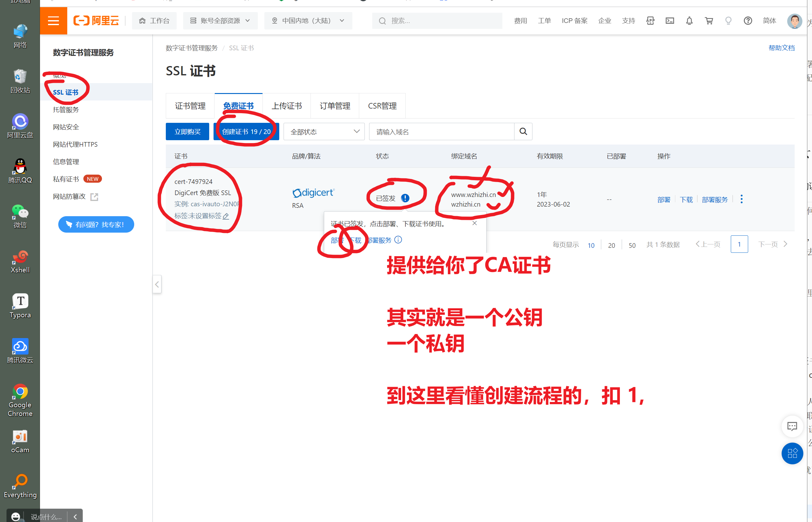
Task: Launch Cloud Shell terminal icon
Action: 670,21
